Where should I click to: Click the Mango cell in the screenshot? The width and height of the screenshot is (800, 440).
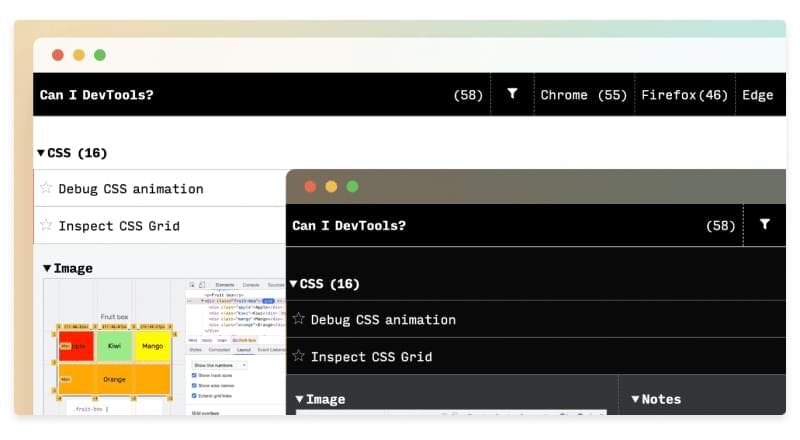(x=152, y=346)
